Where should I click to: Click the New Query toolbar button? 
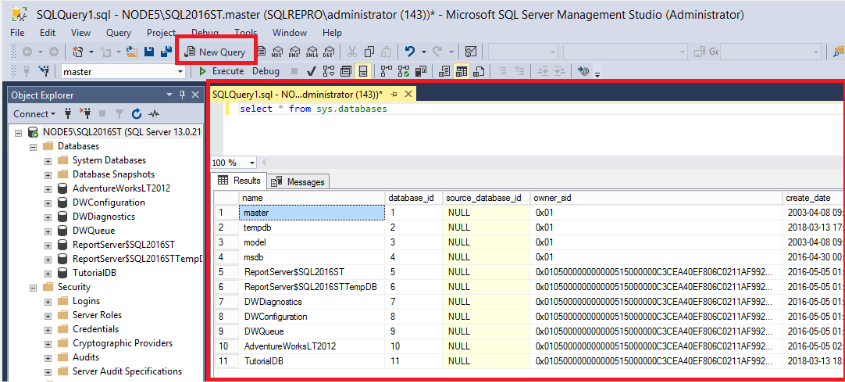click(216, 52)
